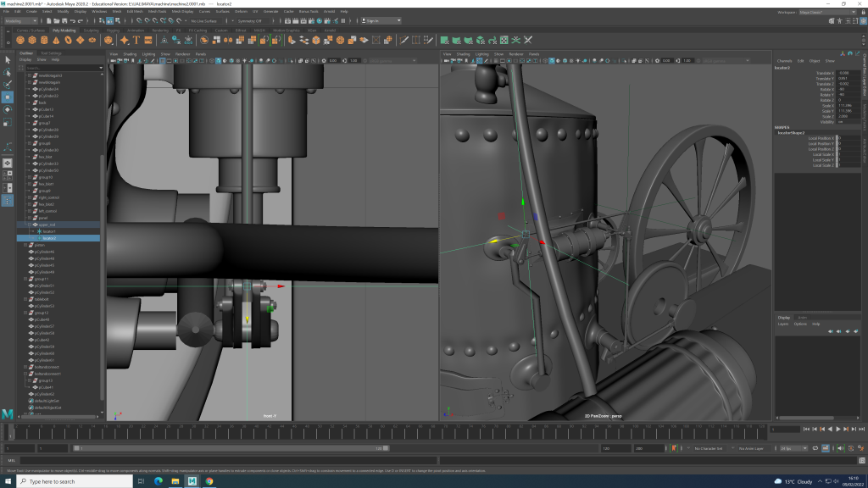Viewport: 868px width, 488px height.
Task: Activate the Rotate tool in the toolbox
Action: [x=8, y=109]
